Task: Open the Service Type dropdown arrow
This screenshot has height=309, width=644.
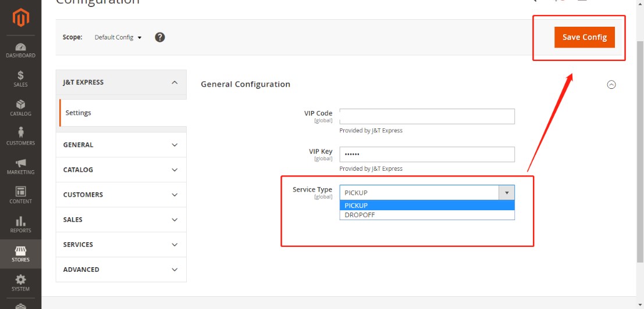Action: 506,193
